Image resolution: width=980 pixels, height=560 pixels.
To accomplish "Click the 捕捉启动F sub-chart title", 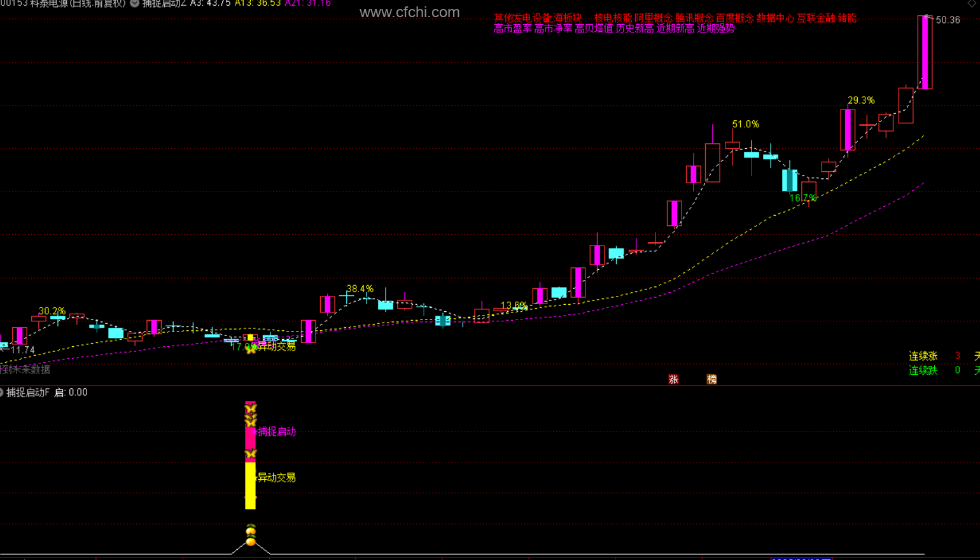I will (28, 393).
